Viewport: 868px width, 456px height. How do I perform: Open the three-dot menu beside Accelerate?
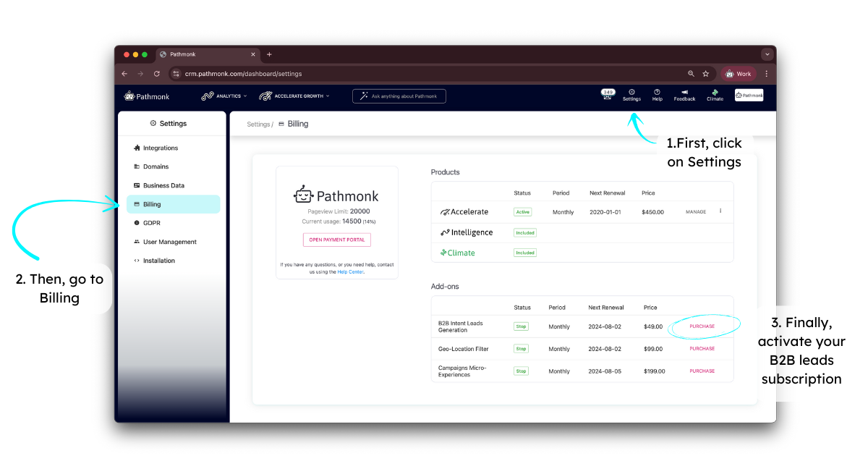721,211
